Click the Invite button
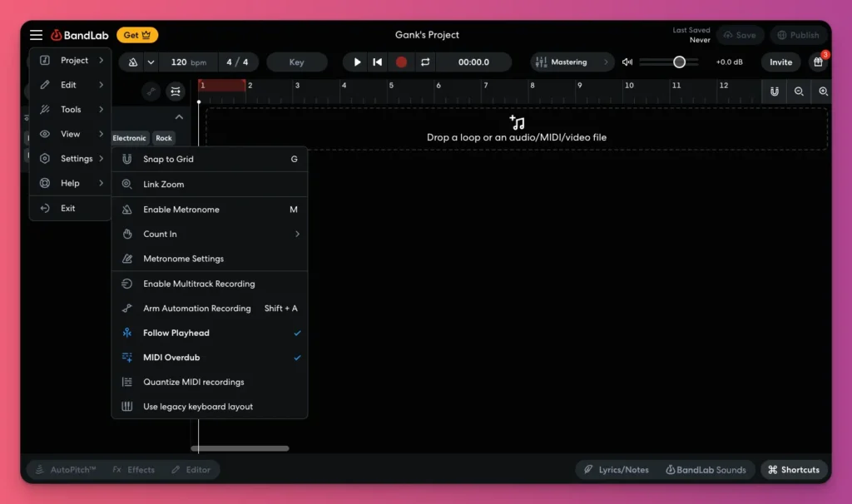852x504 pixels. pyautogui.click(x=780, y=62)
